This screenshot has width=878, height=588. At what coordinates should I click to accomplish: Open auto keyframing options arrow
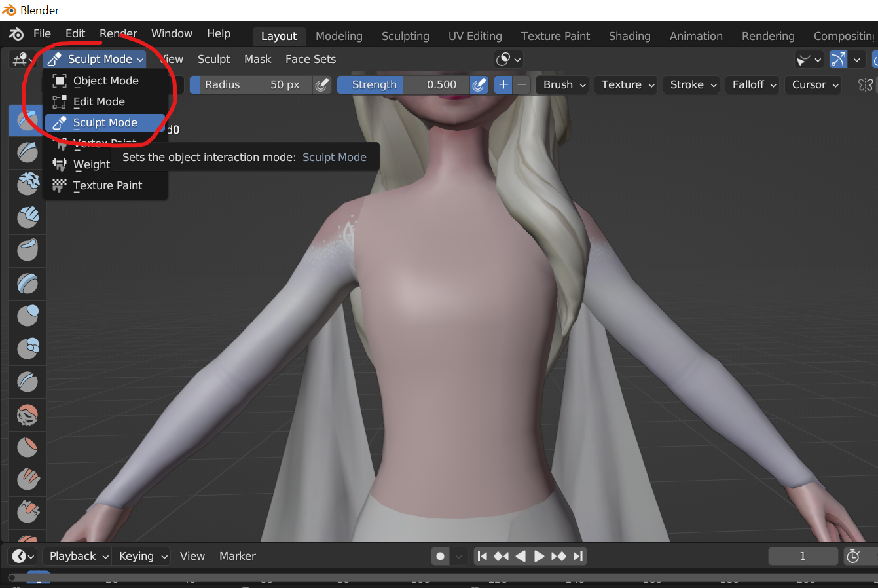pyautogui.click(x=459, y=557)
